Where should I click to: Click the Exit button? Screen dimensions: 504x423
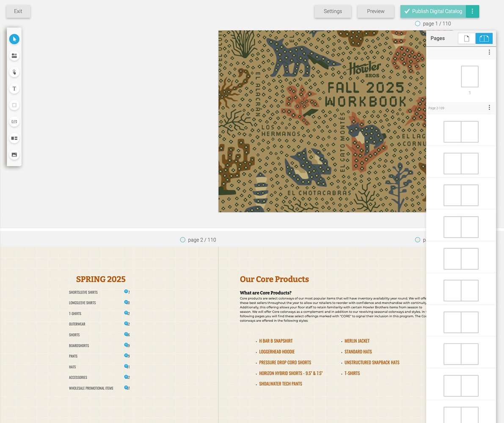18,11
